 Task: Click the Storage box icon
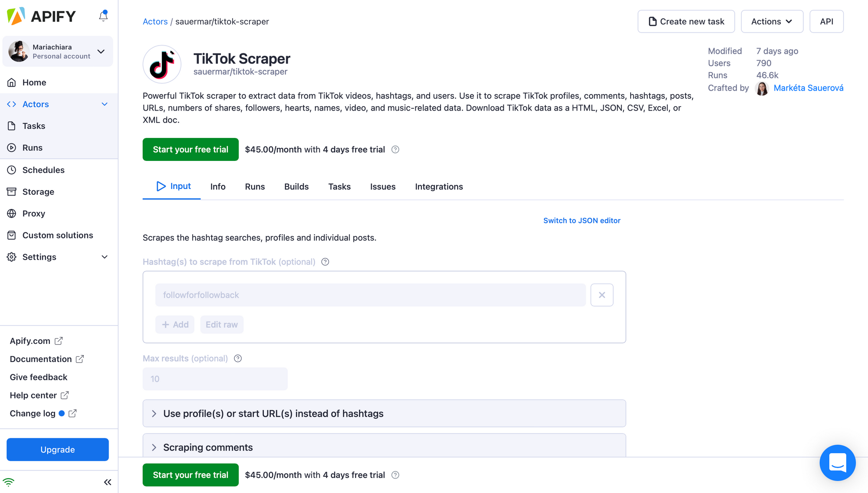[x=12, y=192]
